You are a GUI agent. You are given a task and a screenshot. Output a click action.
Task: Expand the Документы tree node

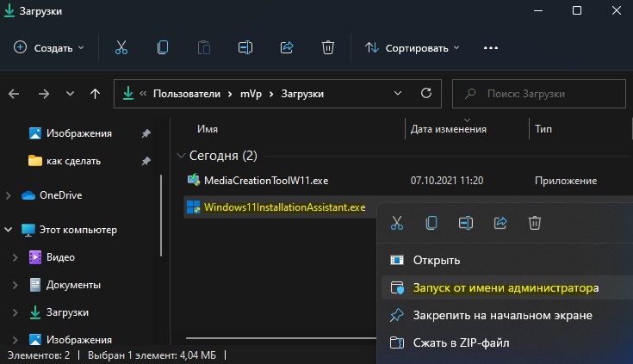tap(16, 285)
